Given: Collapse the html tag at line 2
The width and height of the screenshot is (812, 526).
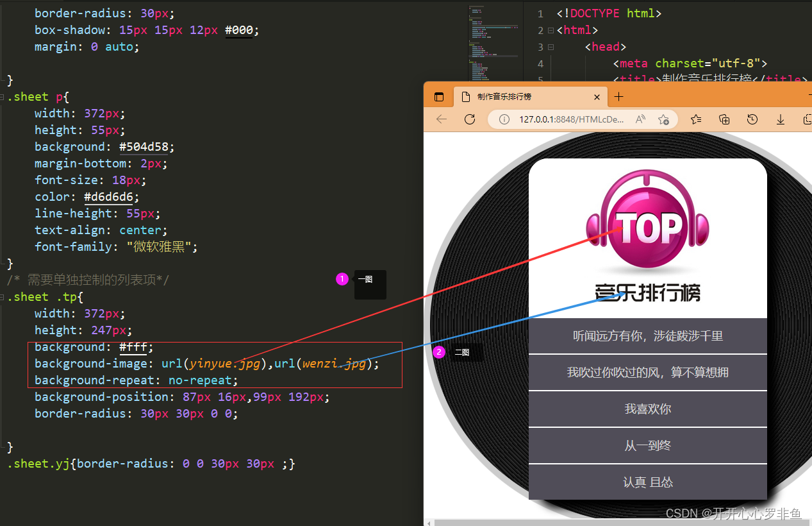Looking at the screenshot, I should (x=550, y=30).
